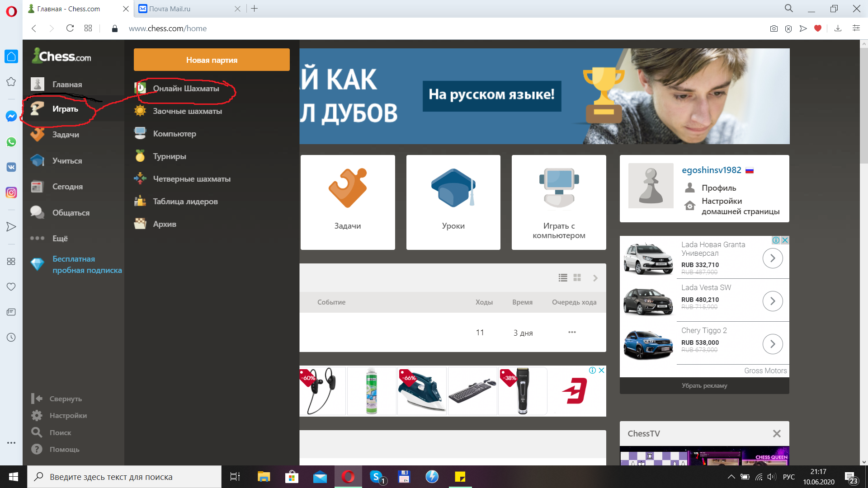Click Настройки домашней страницы
Image resolution: width=868 pixels, height=488 pixels.
(x=741, y=206)
